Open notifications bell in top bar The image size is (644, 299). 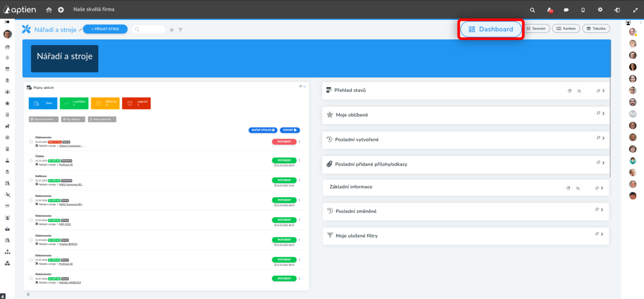click(550, 10)
